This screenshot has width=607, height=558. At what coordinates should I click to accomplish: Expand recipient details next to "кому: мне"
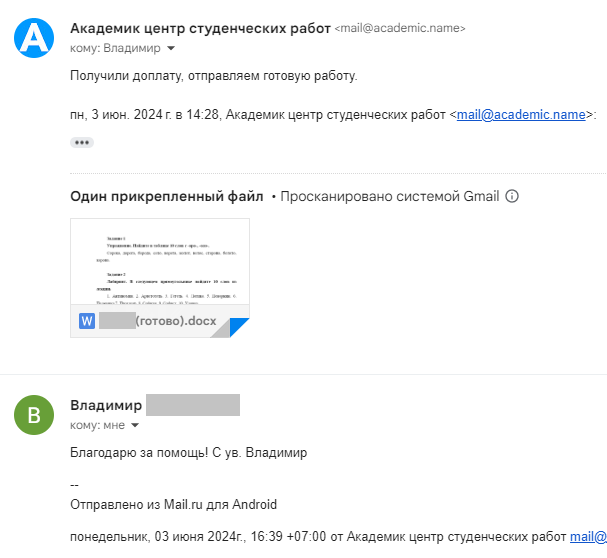[x=135, y=425]
